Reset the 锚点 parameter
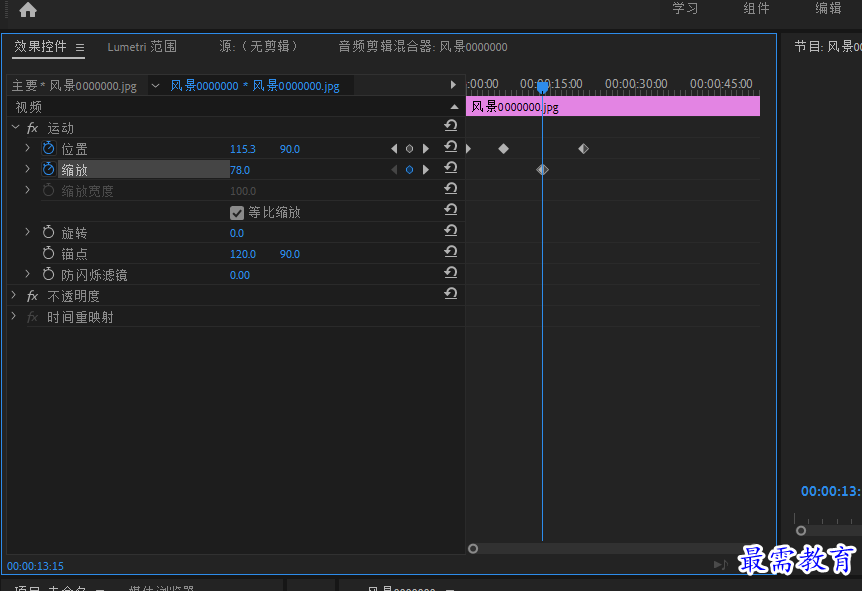Image resolution: width=862 pixels, height=591 pixels. [451, 252]
